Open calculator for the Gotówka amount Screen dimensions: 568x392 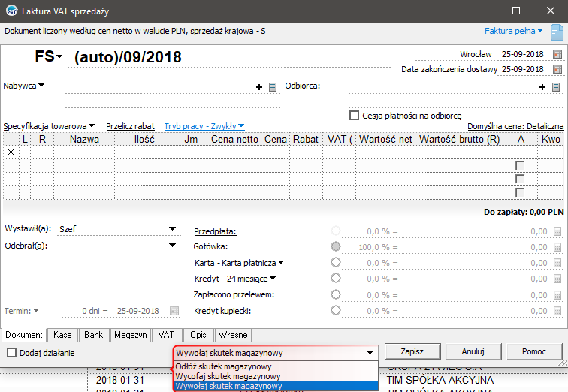557,248
